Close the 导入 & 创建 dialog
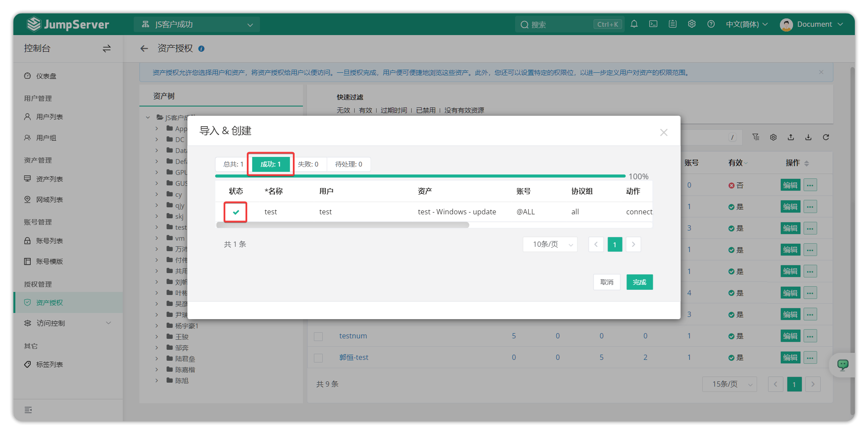The height and width of the screenshot is (430, 868). (664, 132)
